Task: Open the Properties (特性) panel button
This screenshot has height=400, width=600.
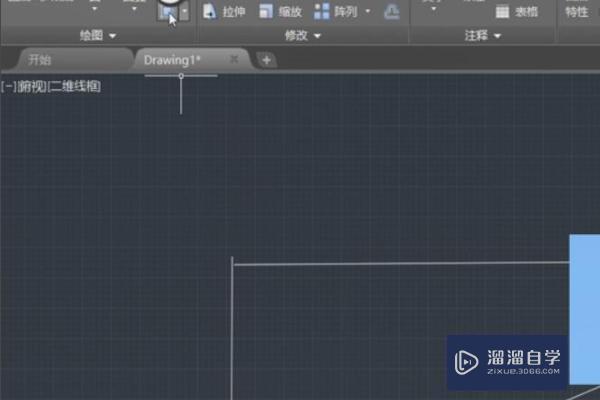Action: click(577, 12)
